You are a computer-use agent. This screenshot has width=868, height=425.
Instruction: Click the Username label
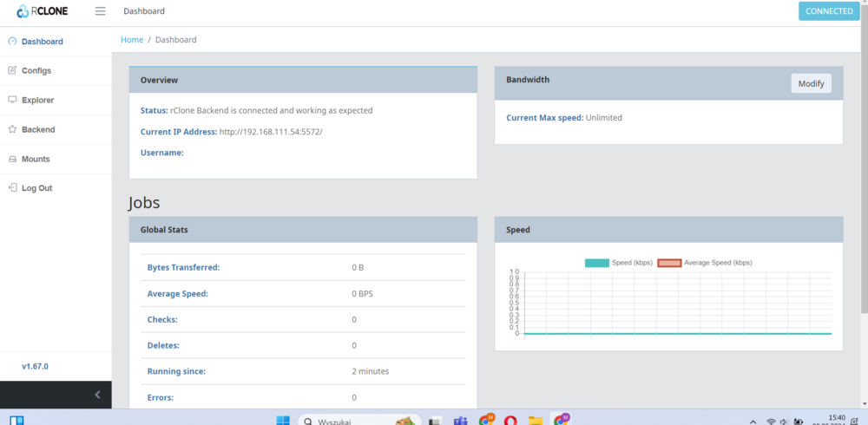161,153
